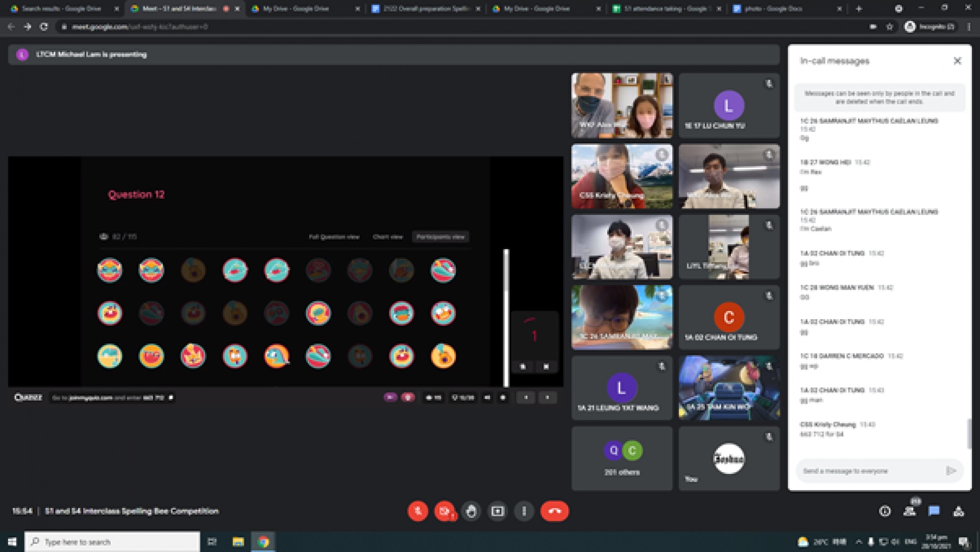This screenshot has width=980, height=552.
Task: Open File Explorer from taskbar
Action: [238, 542]
